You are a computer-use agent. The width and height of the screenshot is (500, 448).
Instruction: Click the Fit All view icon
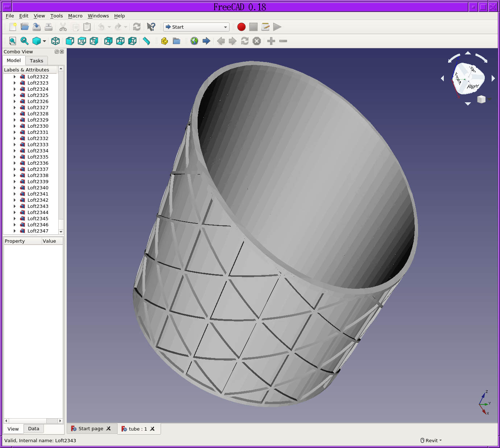pyautogui.click(x=13, y=41)
